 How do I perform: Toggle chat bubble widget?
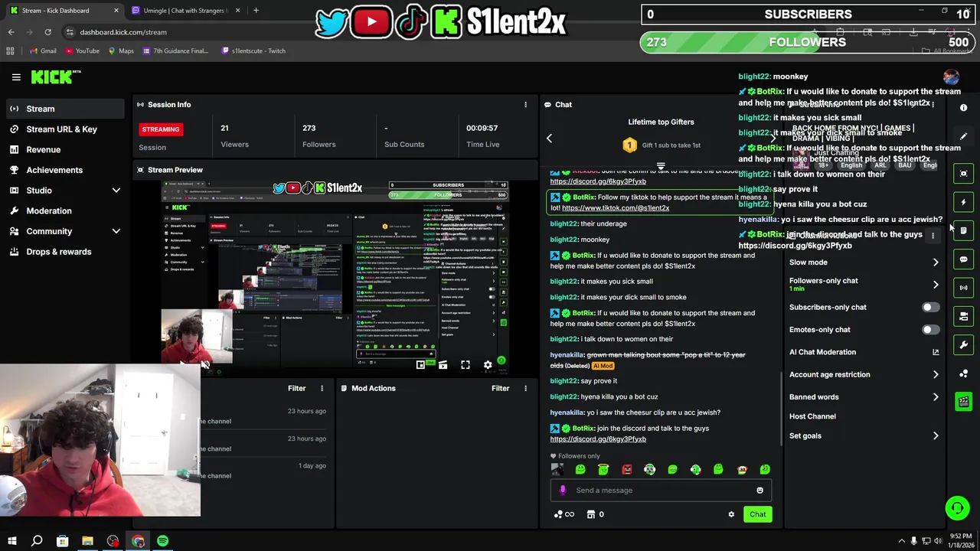964,259
